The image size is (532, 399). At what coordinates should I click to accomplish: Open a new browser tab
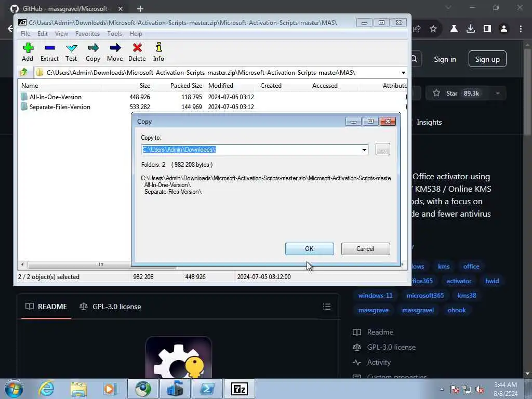[140, 9]
